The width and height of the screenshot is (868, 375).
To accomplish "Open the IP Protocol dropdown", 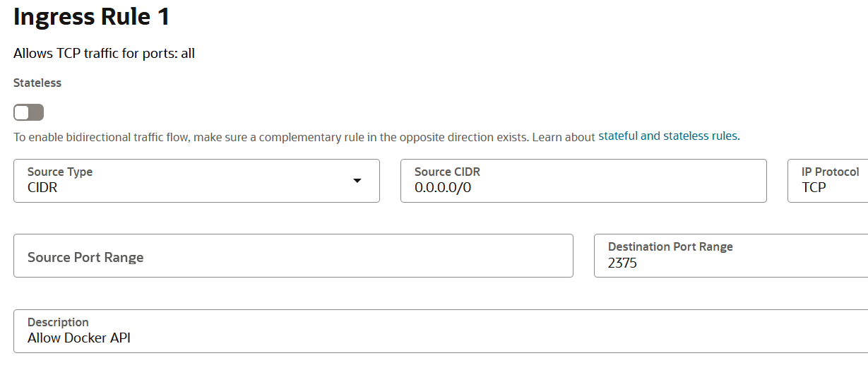I will 828,181.
